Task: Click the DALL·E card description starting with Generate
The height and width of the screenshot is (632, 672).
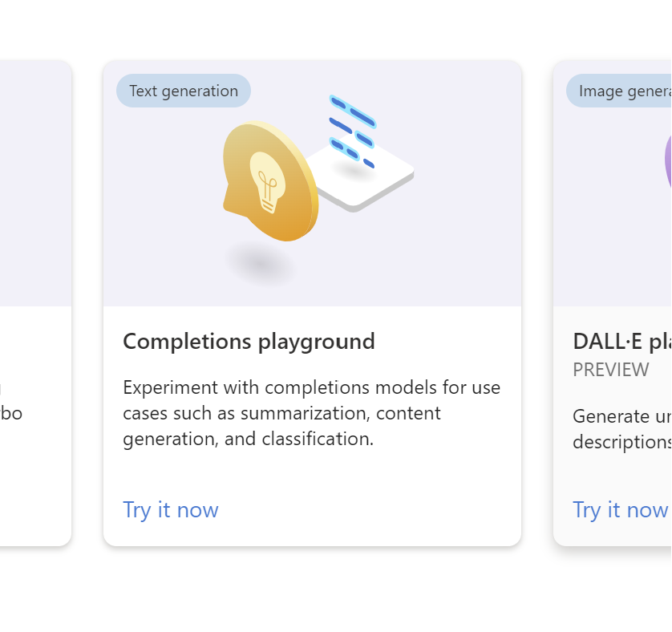Action: point(622,429)
